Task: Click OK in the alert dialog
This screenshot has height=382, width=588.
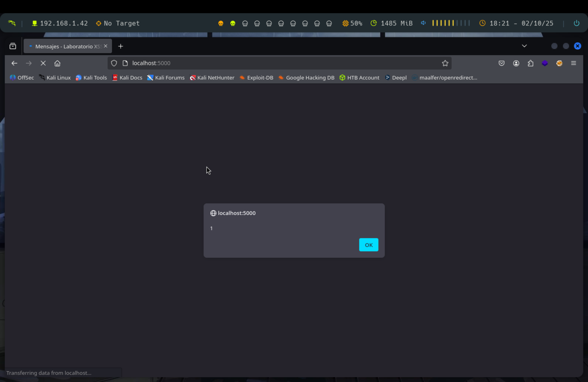Action: (x=368, y=245)
